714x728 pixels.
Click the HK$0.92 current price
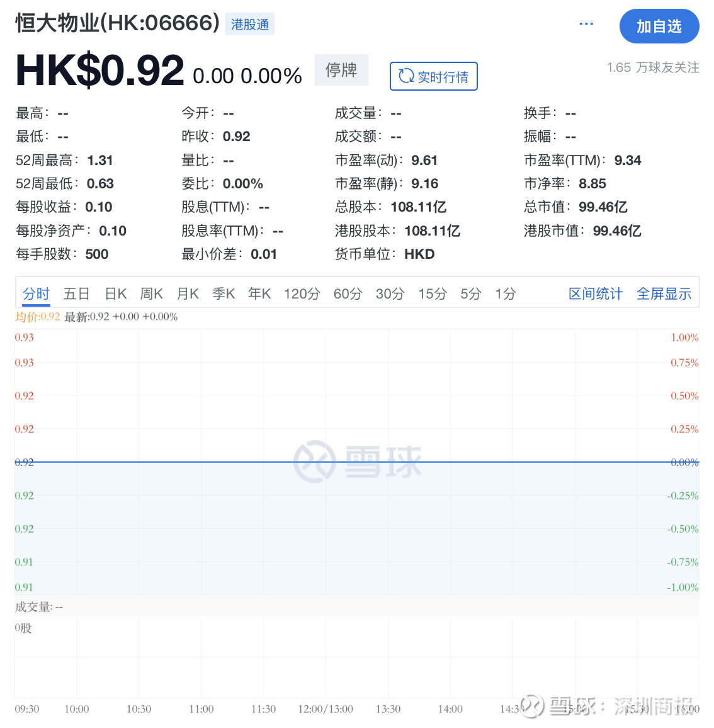(100, 71)
